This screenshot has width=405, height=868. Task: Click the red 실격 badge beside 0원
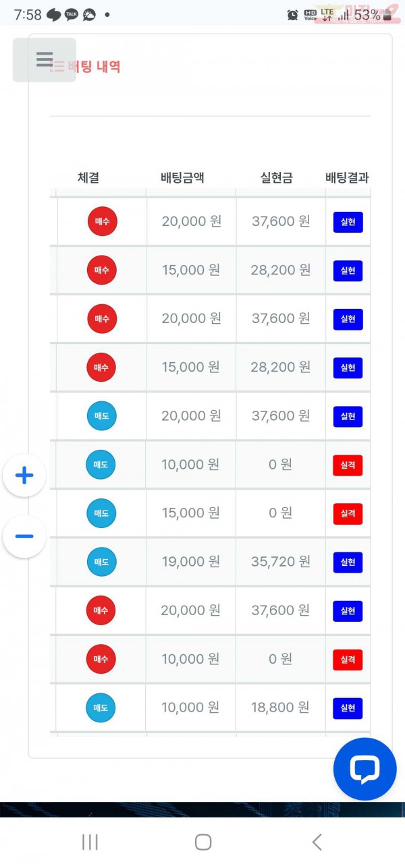[x=347, y=465]
